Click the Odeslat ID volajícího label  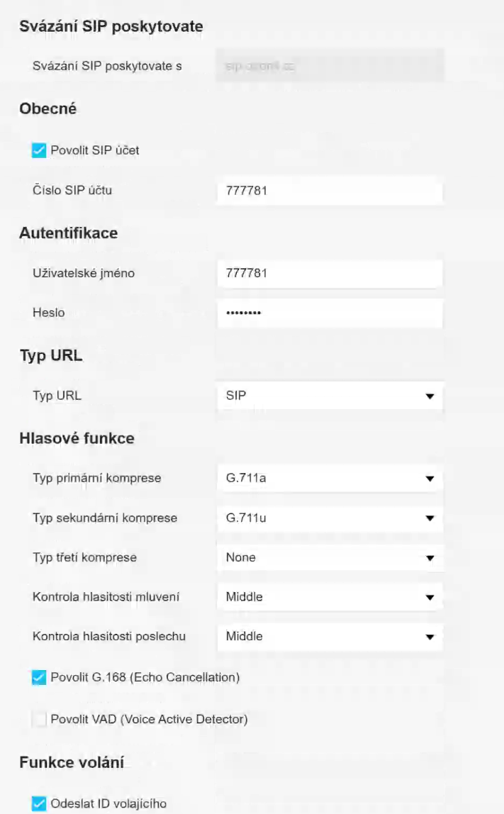(x=108, y=803)
